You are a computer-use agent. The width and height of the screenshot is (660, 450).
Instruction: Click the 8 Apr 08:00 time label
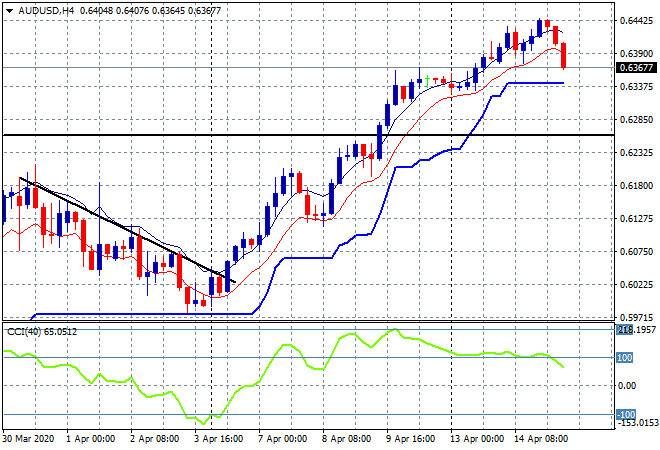tap(346, 439)
